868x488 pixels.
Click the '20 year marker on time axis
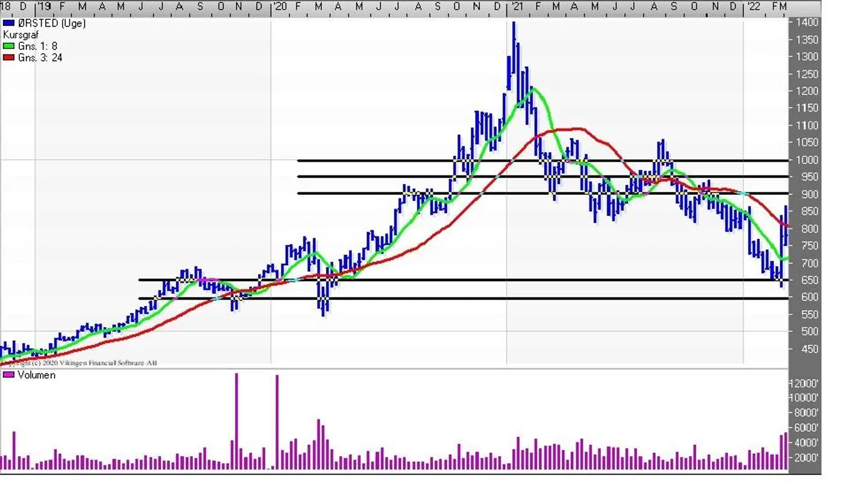point(279,7)
